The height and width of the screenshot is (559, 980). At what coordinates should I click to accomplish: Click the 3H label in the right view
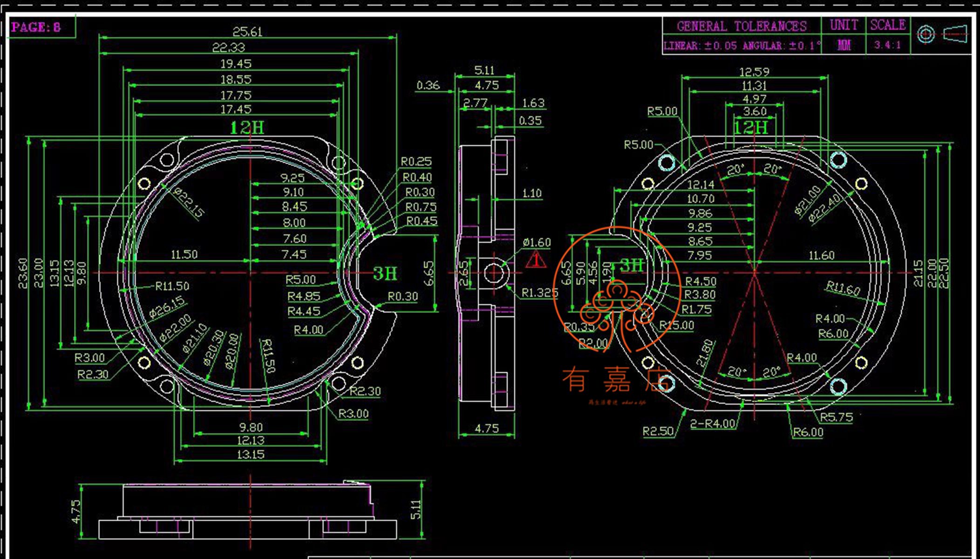pyautogui.click(x=632, y=266)
